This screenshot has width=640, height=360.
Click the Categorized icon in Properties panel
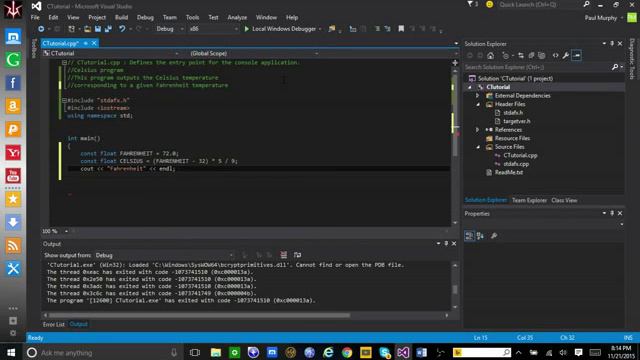(469, 236)
